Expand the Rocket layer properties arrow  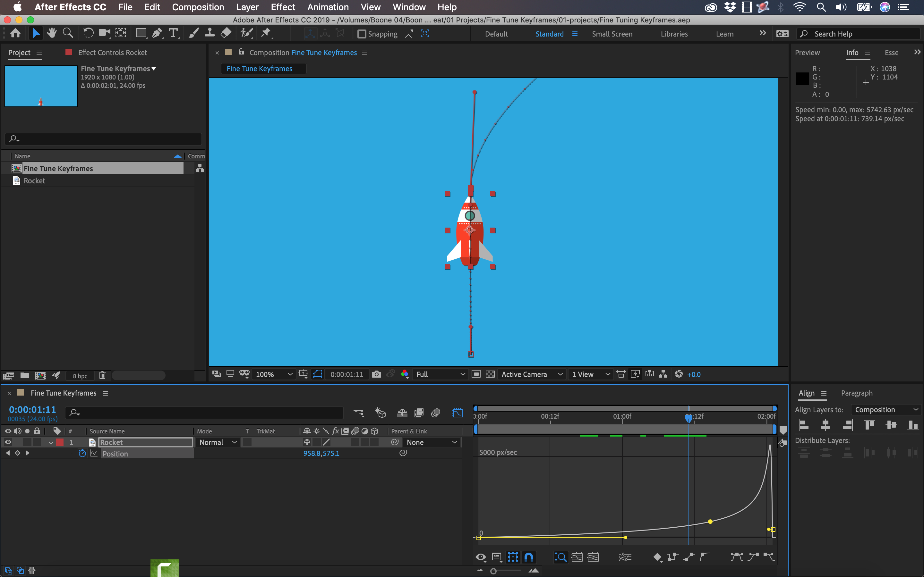[51, 442]
